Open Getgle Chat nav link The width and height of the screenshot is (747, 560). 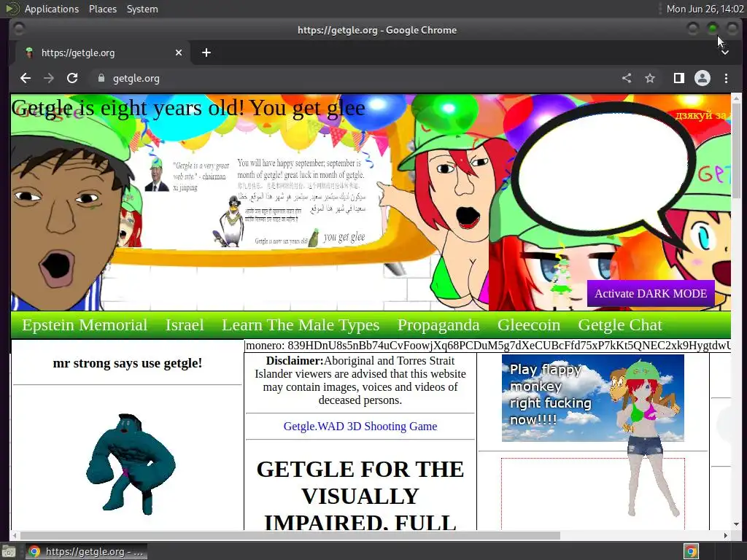coord(620,324)
